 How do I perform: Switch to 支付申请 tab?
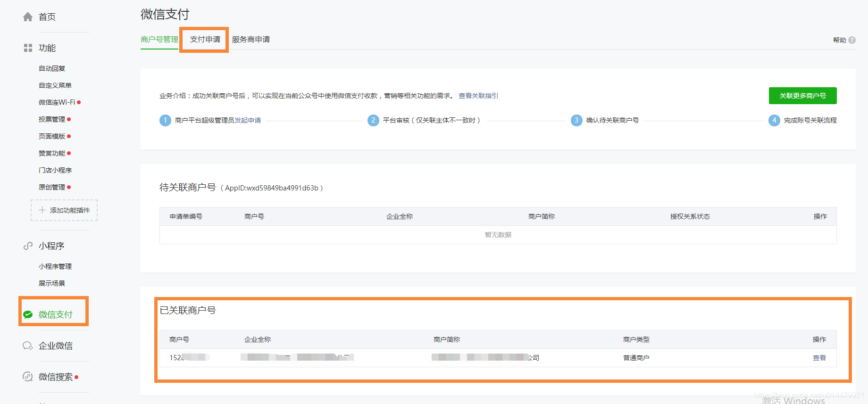tap(205, 40)
